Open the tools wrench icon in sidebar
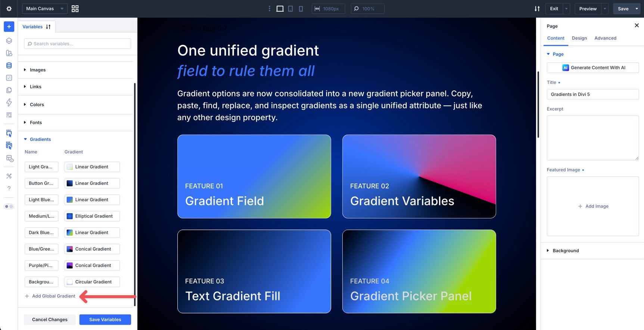Image resolution: width=644 pixels, height=330 pixels. [x=9, y=176]
